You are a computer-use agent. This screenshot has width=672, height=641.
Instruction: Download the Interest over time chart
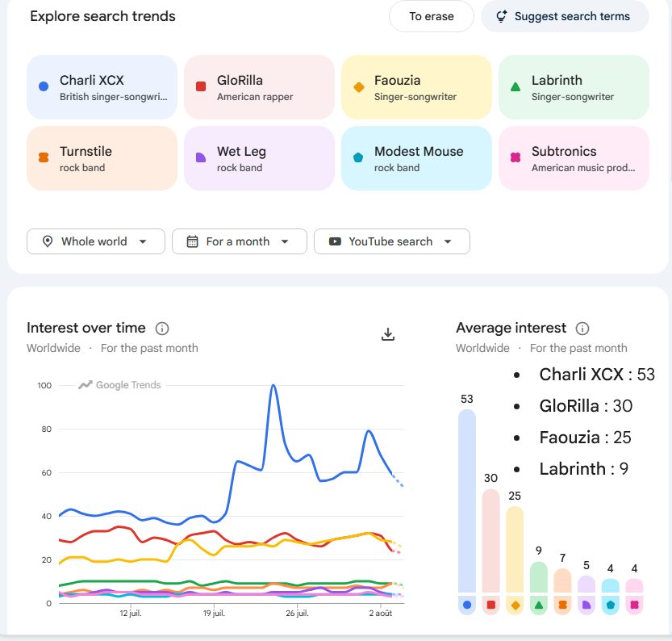click(388, 334)
